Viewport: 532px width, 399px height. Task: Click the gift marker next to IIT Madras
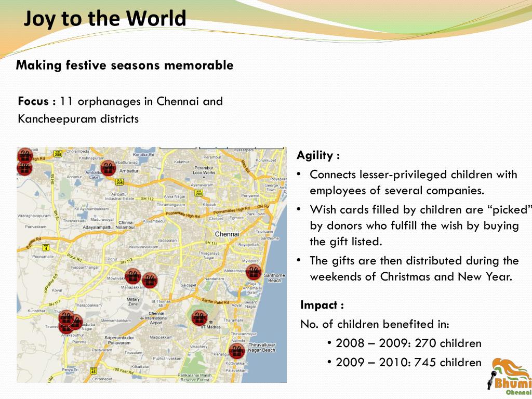pos(198,317)
